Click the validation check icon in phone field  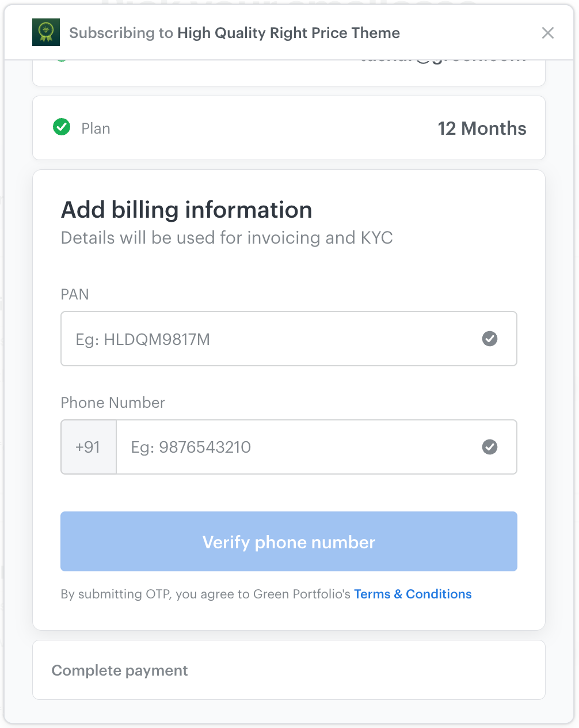pos(490,447)
